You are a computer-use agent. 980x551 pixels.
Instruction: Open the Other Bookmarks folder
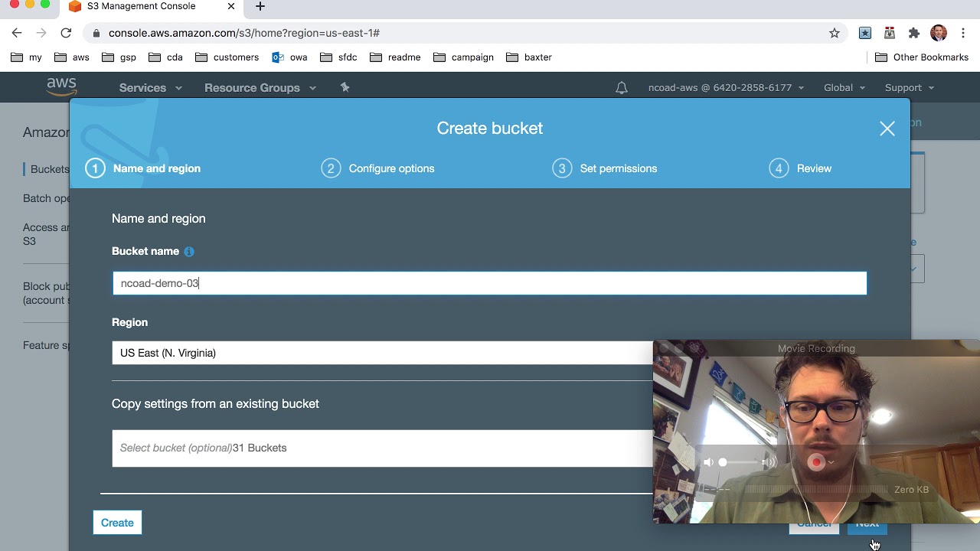tap(922, 57)
